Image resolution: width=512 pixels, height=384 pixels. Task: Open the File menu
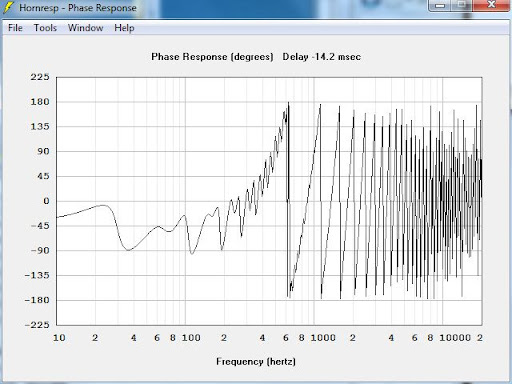tap(15, 28)
